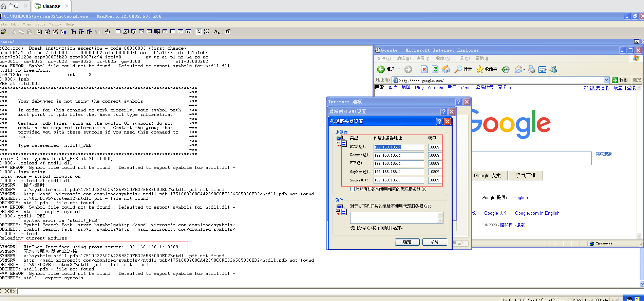Viewport: 644px width, 301px height.
Task: Click the Step Over icon in WinDbg
Action: point(81,32)
